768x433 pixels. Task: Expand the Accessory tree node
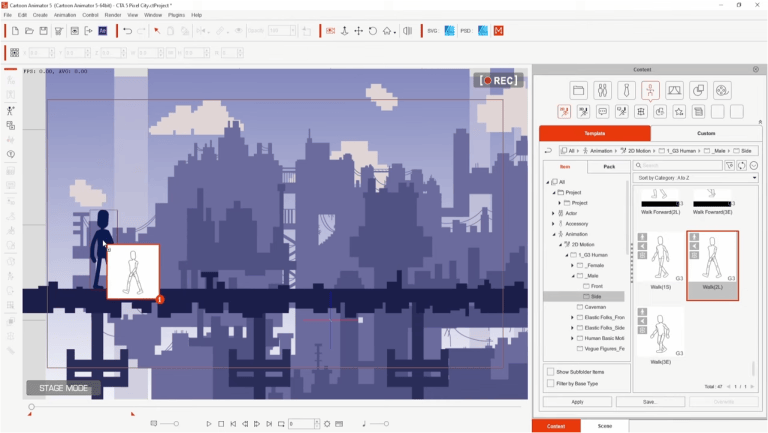[x=553, y=224]
